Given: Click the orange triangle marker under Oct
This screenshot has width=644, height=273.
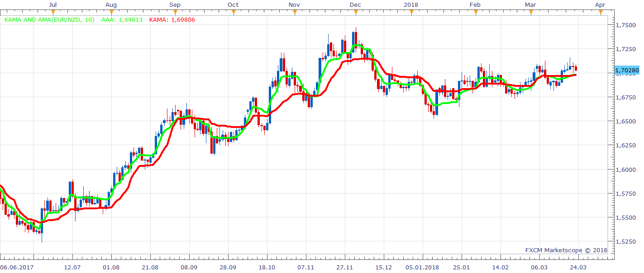Looking at the screenshot, I should pyautogui.click(x=233, y=12).
